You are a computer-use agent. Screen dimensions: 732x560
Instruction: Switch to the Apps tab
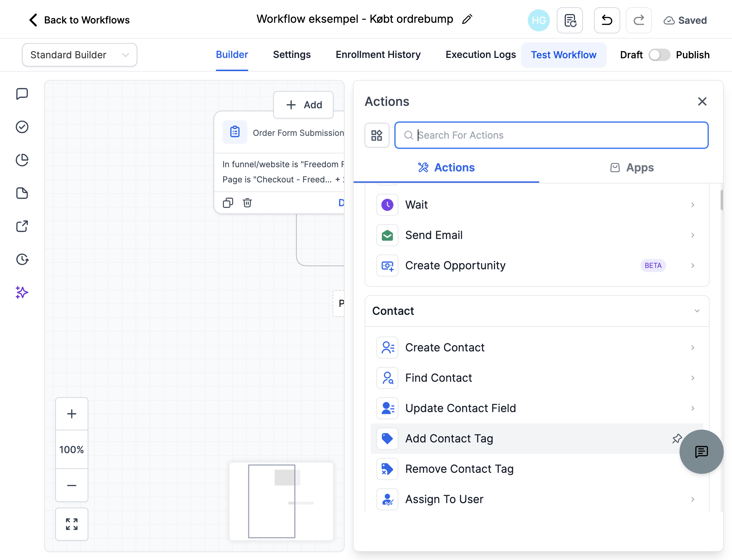pos(631,168)
